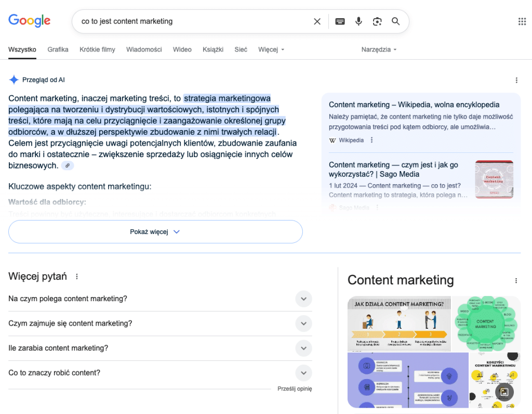This screenshot has width=532, height=414.
Task: Expand 'Ile zarabia content marketing?' question
Action: click(x=160, y=348)
